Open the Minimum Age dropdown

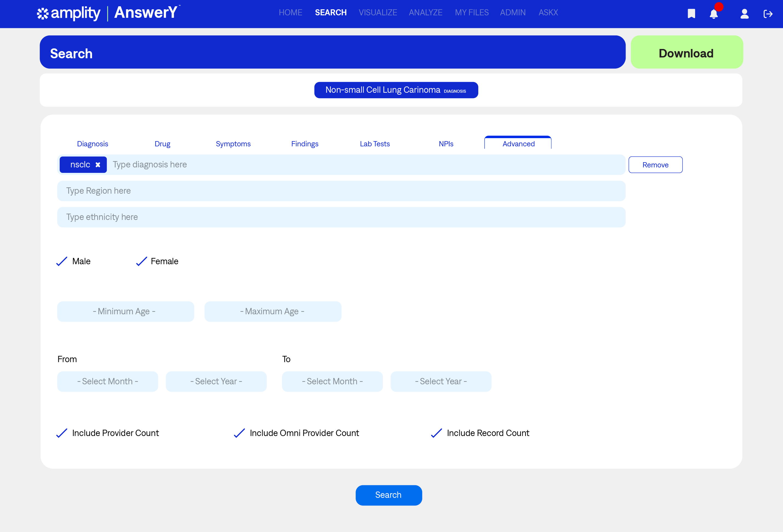125,312
